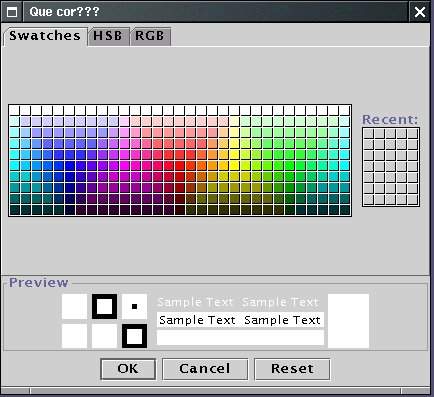Click the "Preview" panel label
The width and height of the screenshot is (434, 397).
[x=39, y=283]
